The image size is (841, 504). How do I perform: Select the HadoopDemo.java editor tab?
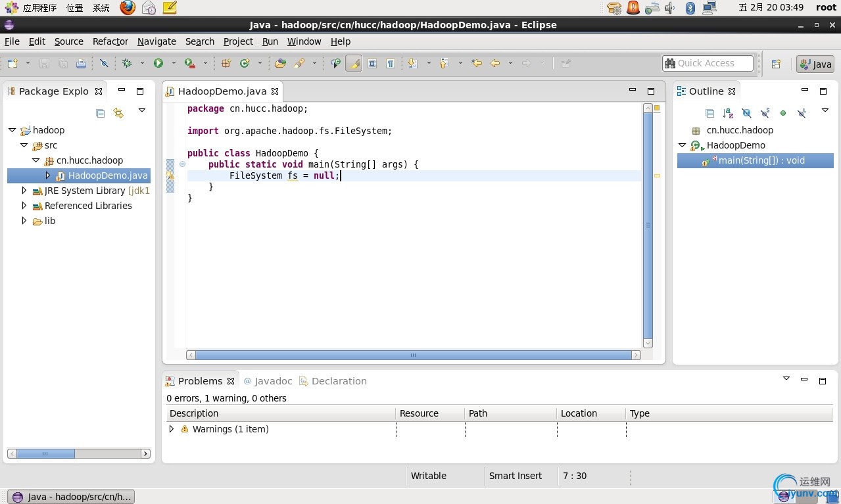pyautogui.click(x=222, y=91)
